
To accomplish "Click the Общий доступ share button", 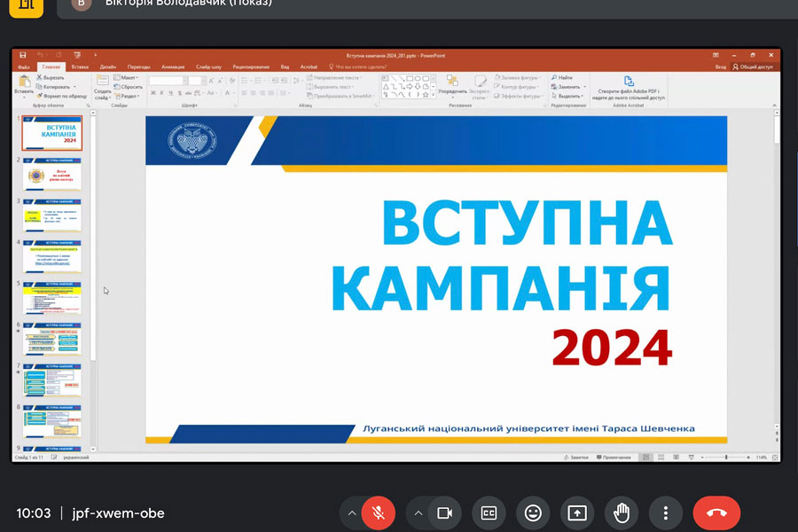I will 753,66.
